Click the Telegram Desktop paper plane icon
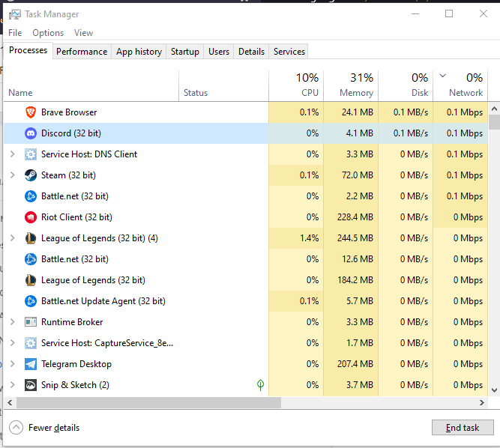This screenshot has height=448, width=500. click(x=31, y=364)
